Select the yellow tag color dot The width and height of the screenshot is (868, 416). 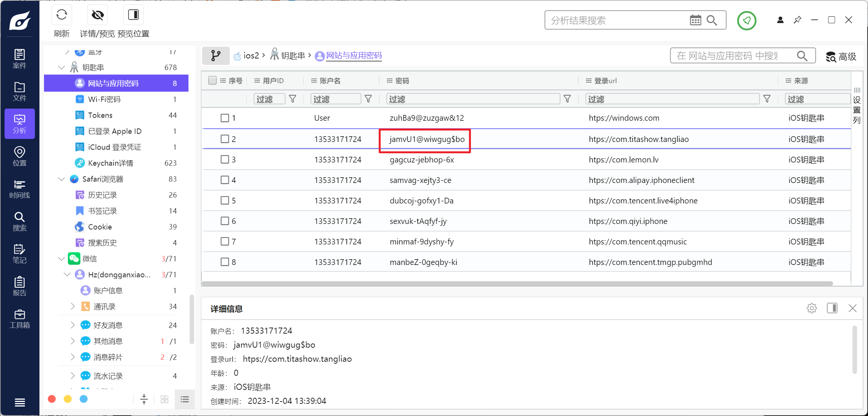tap(68, 399)
